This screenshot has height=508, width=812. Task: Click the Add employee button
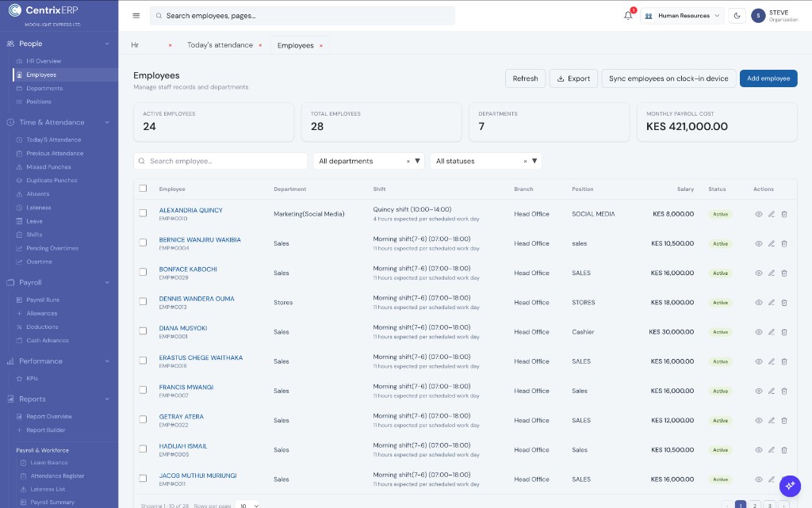(x=768, y=78)
